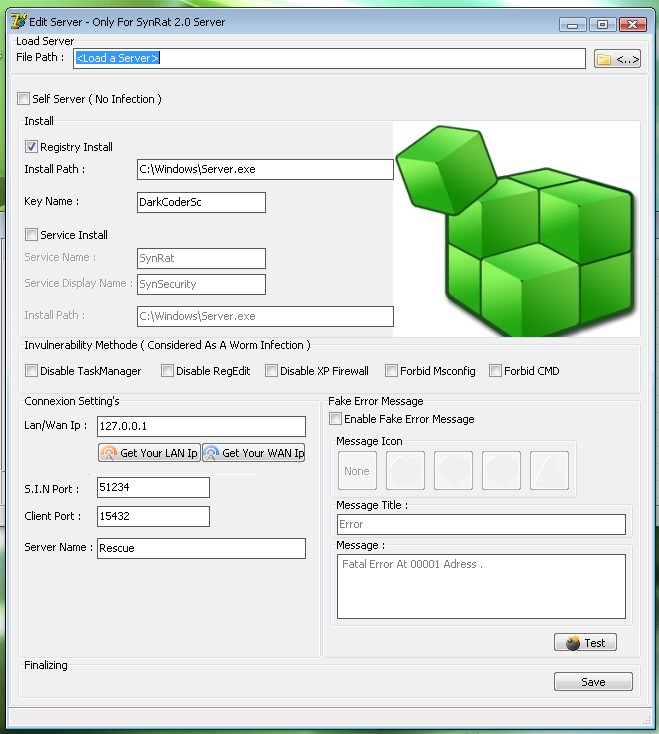Click the Save button under Finalizing

tap(593, 682)
